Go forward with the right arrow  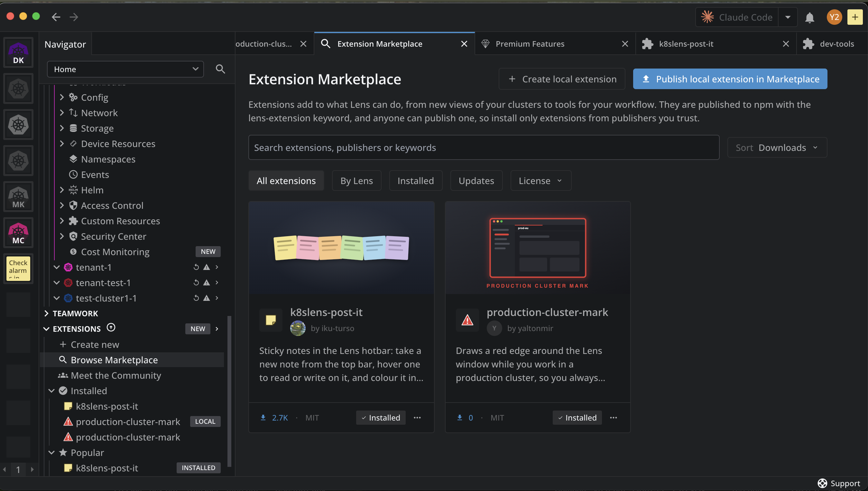pos(74,17)
